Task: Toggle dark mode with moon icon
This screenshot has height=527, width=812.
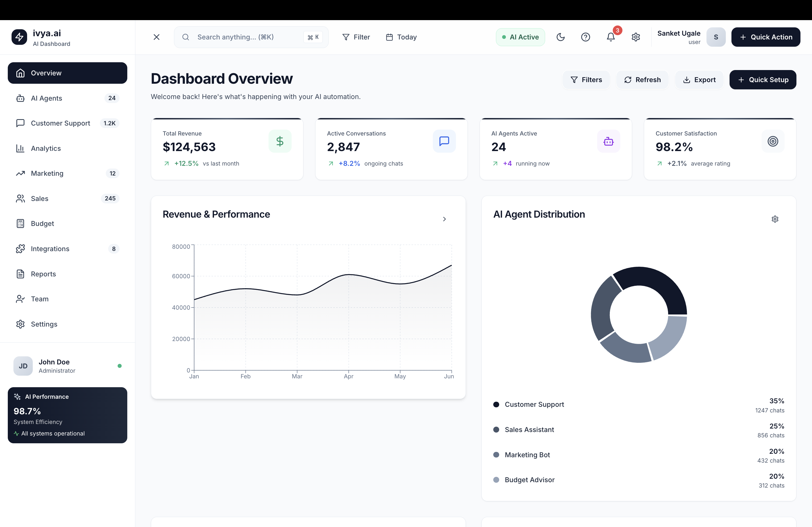Action: click(561, 37)
